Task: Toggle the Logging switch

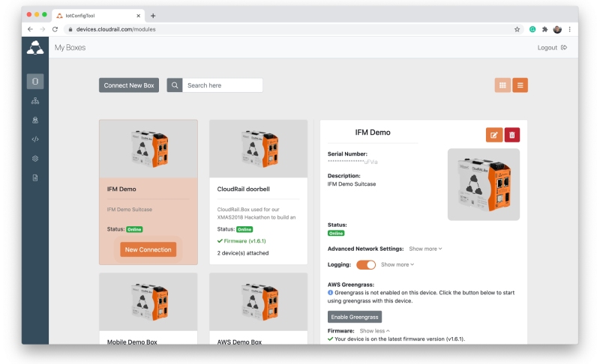Action: [x=366, y=264]
